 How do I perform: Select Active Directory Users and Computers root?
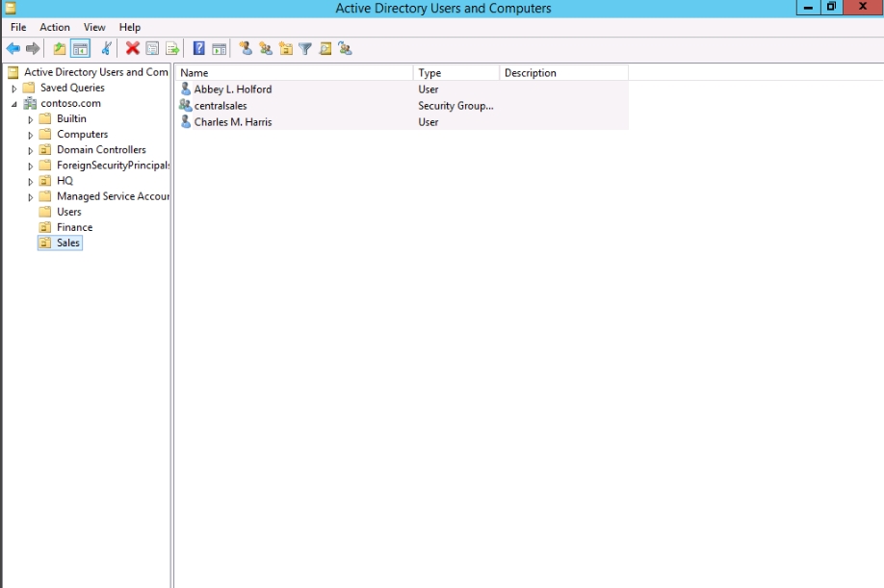pos(96,72)
